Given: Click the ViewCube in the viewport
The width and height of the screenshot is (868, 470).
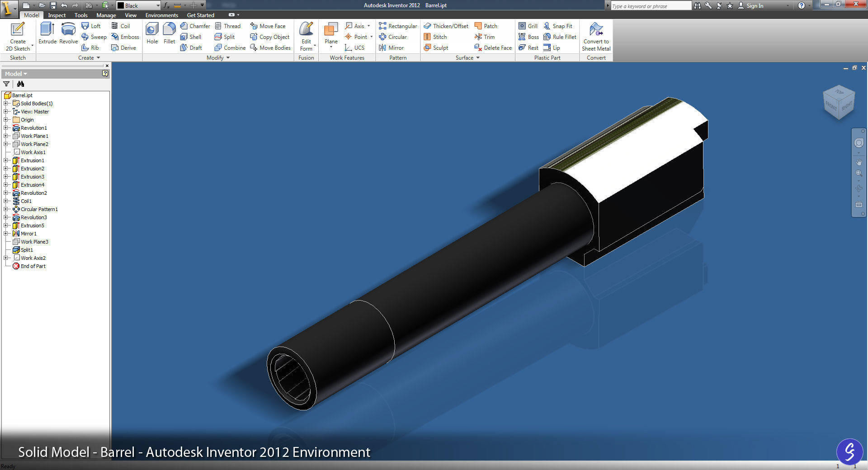Looking at the screenshot, I should coord(839,102).
